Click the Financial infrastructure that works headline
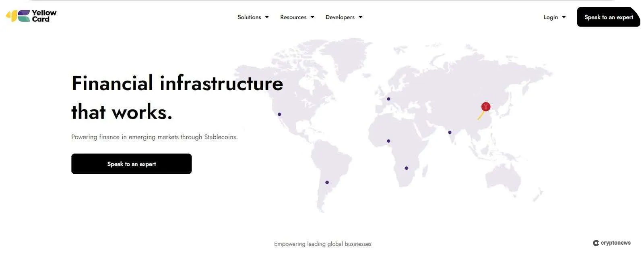Viewport: 644px width, 258px height. [177, 97]
